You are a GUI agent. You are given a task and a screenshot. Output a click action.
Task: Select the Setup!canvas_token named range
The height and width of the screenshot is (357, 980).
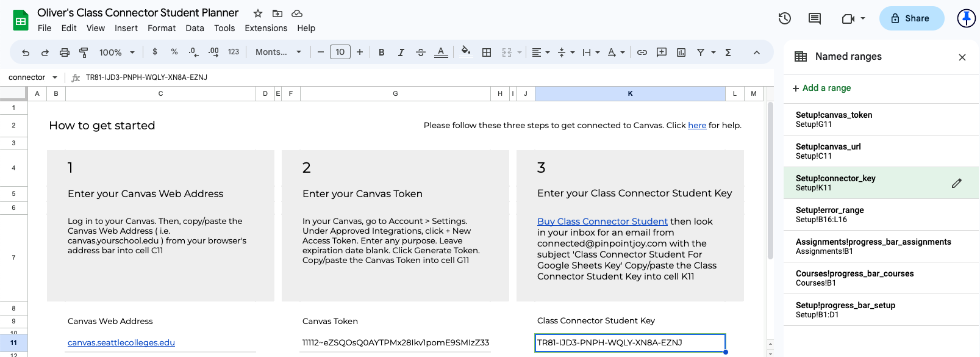point(881,120)
